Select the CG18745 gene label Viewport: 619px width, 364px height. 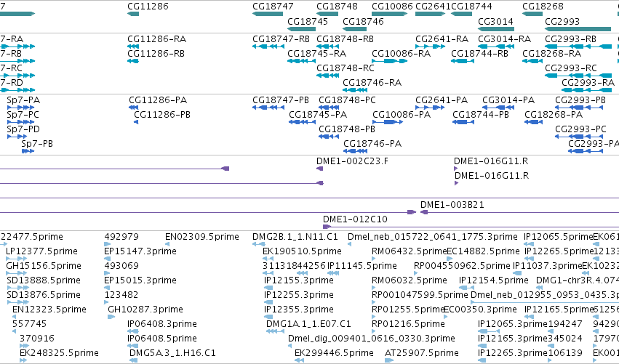pos(308,21)
